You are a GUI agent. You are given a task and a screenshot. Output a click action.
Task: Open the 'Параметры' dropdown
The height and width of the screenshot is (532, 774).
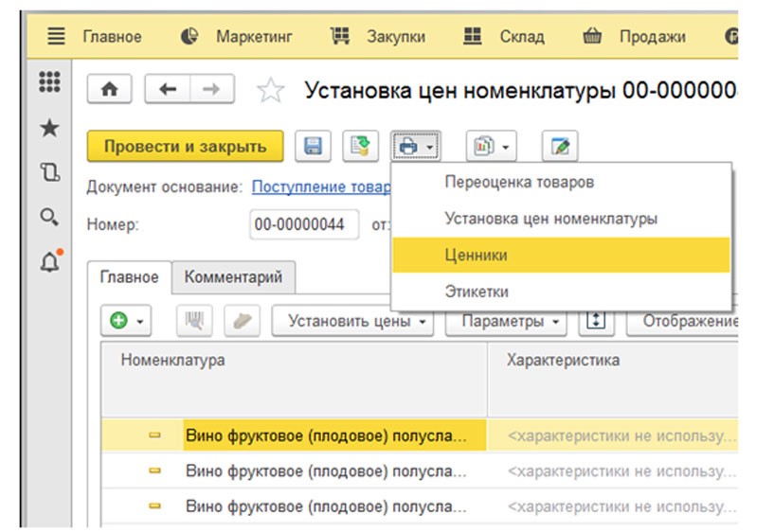(x=513, y=321)
